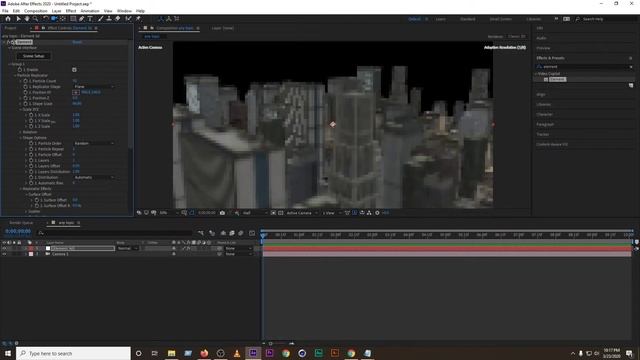This screenshot has width=640, height=360.
Task: Toggle stopwatch for 1. Particle Count
Action: (25, 81)
